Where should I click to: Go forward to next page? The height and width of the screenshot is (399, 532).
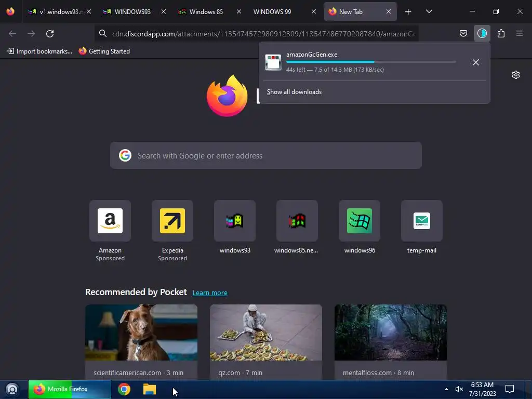[31, 34]
